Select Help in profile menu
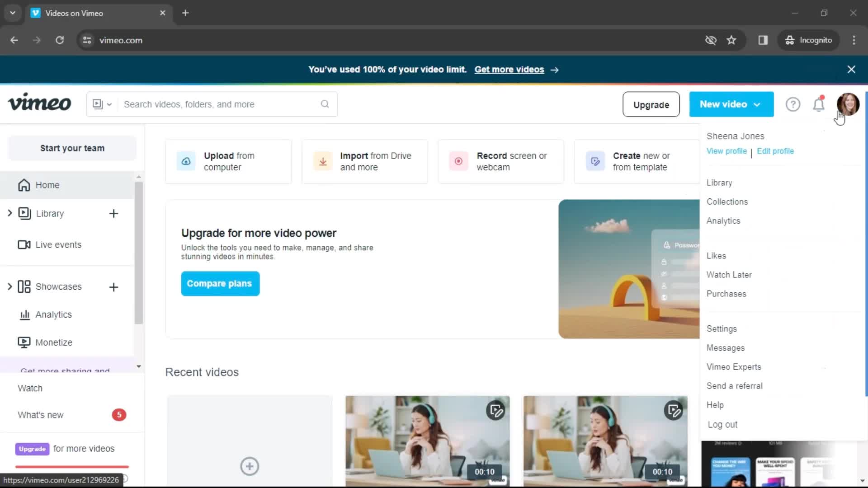 point(715,405)
